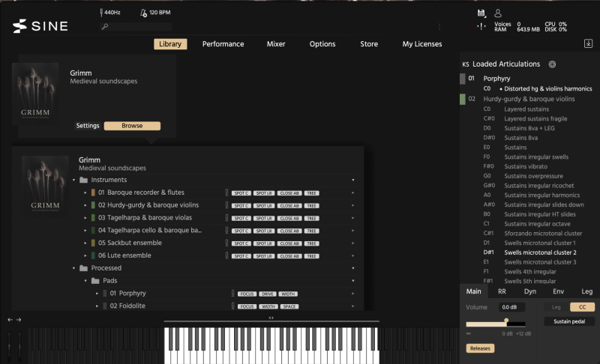Click the Sustain pedal button
The image size is (600, 364).
(569, 321)
